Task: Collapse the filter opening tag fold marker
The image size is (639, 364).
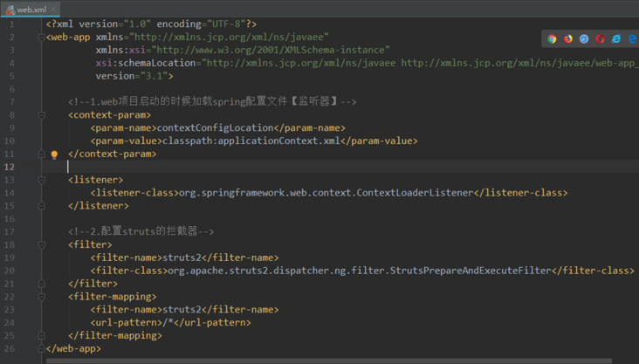Action: 41,245
